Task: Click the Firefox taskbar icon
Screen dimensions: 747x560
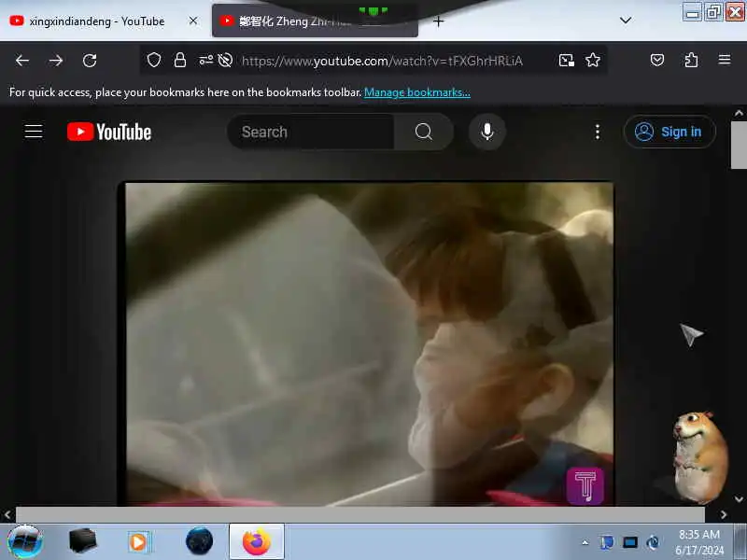Action: point(257,541)
